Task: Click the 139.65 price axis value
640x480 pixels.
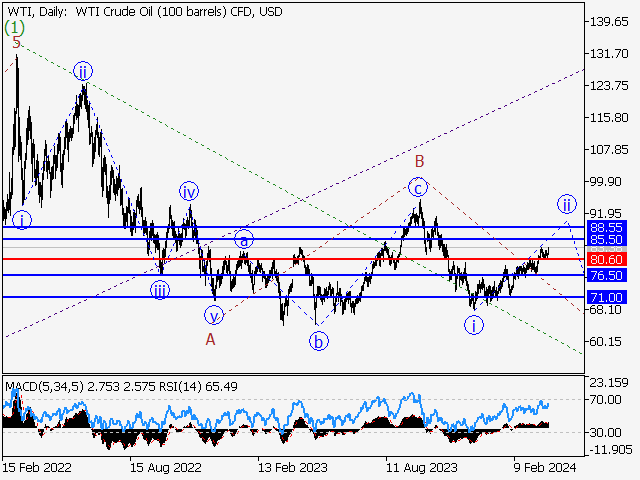Action: click(x=609, y=22)
